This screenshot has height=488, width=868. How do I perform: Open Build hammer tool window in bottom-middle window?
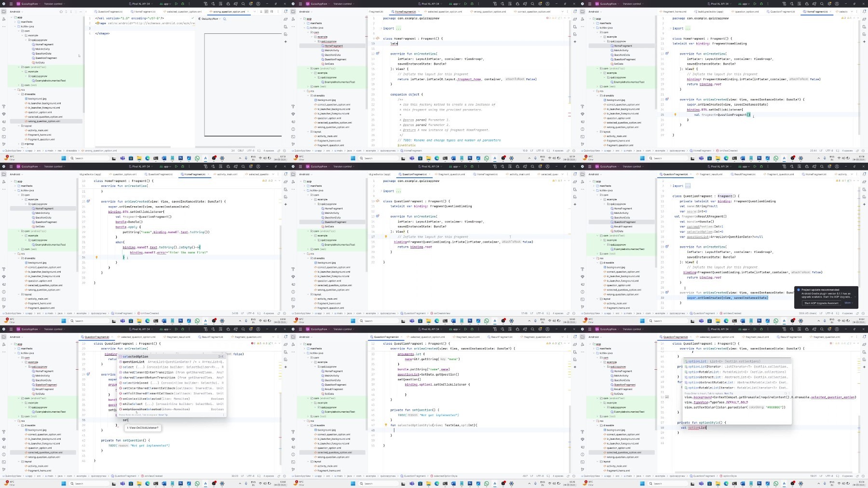293,432
